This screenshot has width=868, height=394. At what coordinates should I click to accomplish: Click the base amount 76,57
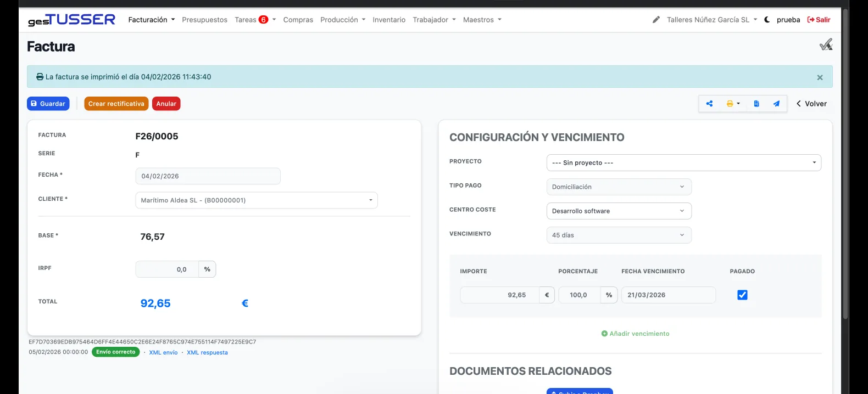153,237
